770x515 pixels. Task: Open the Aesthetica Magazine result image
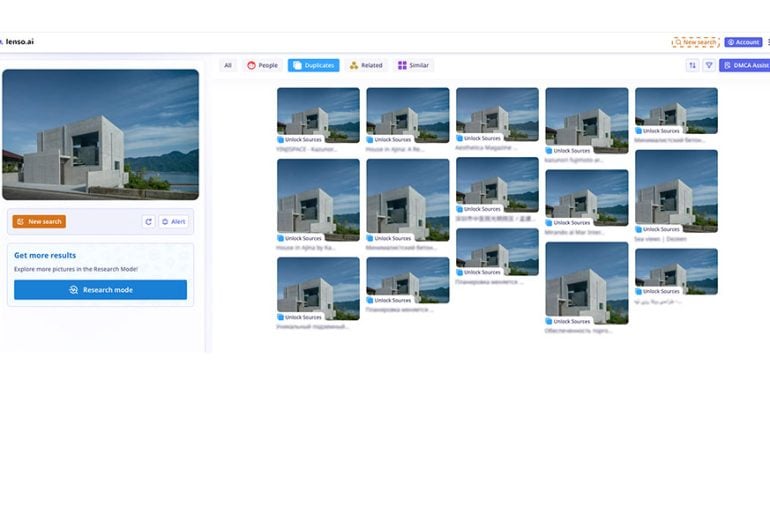(x=497, y=114)
